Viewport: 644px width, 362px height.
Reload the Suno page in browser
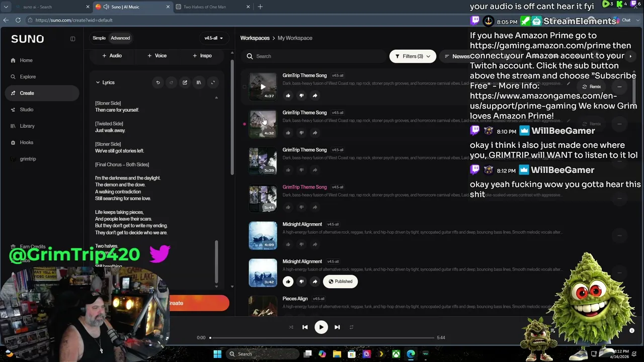click(18, 20)
